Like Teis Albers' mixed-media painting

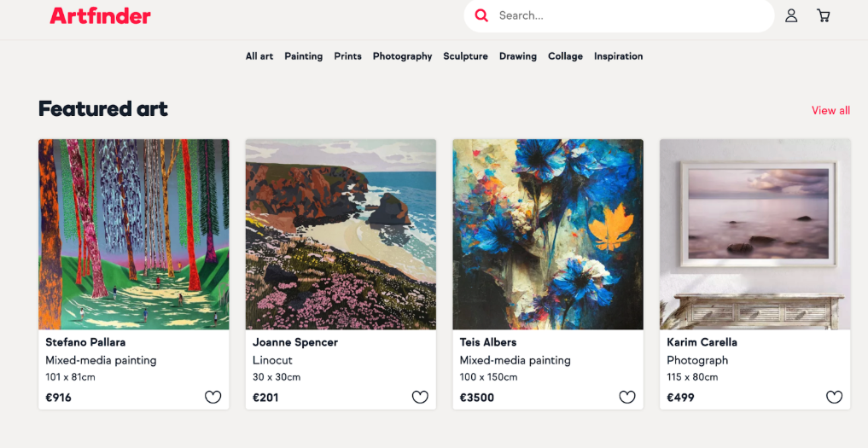[x=627, y=397]
